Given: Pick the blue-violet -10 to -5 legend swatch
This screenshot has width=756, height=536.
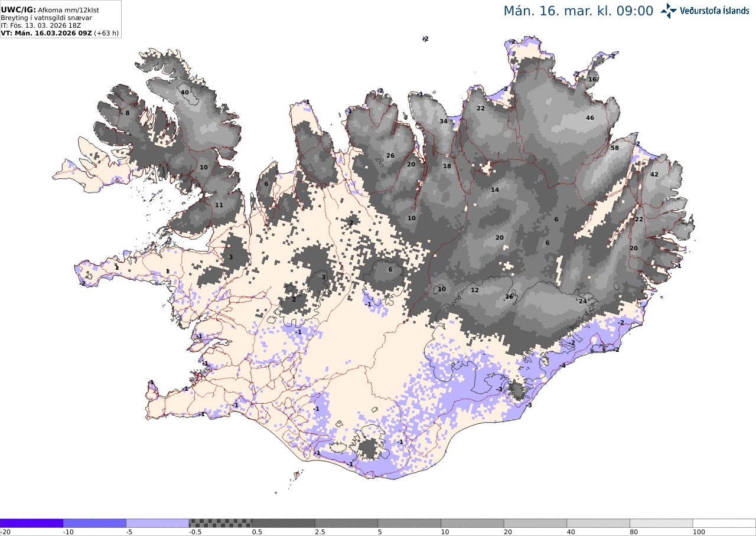Looking at the screenshot, I should pos(94,523).
